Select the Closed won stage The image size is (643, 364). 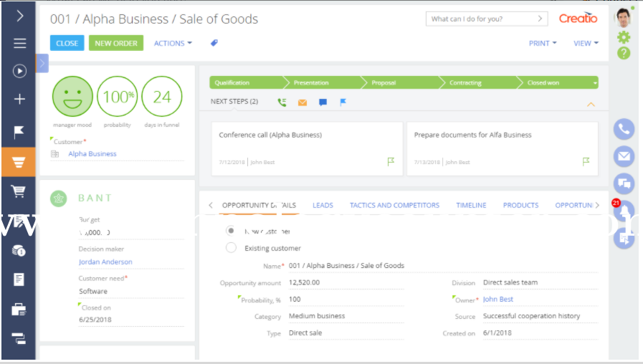pyautogui.click(x=554, y=82)
